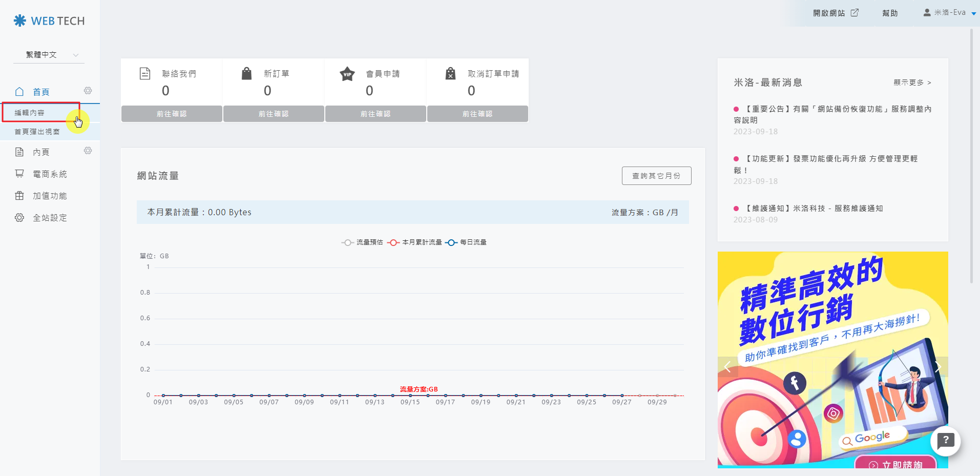Click the WEB TECH snowflake logo

(20, 20)
